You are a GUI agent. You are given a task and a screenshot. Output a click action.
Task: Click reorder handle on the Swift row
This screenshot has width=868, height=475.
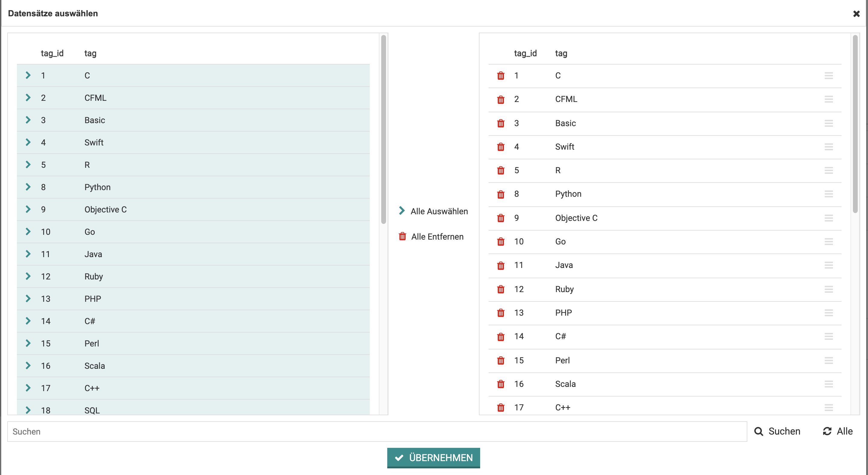(x=828, y=147)
